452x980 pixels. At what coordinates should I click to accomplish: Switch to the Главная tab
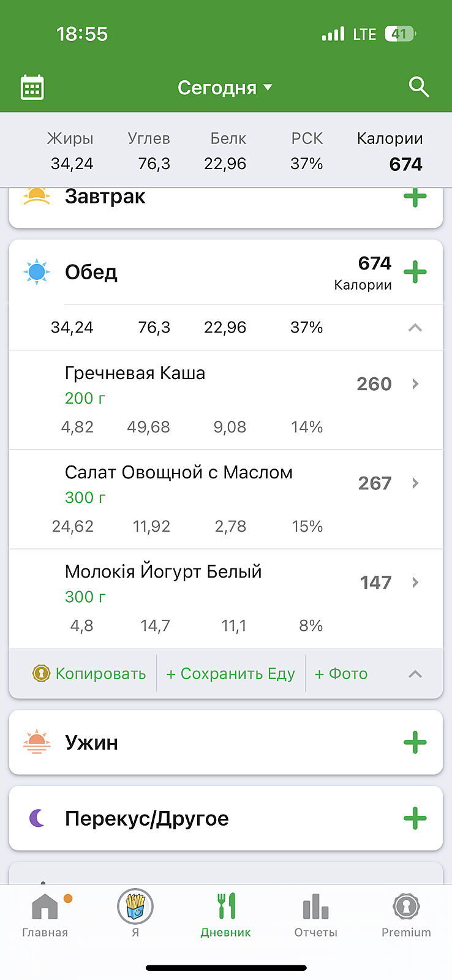tap(45, 914)
